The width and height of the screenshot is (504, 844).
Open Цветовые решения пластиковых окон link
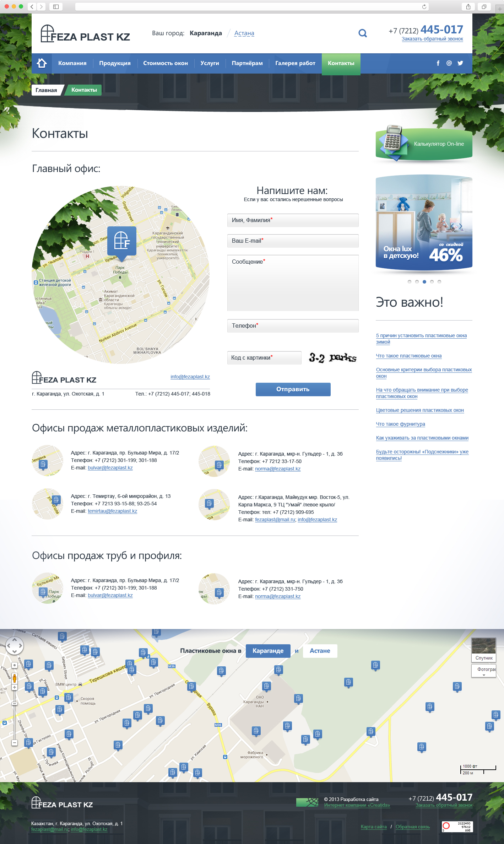[x=420, y=410]
